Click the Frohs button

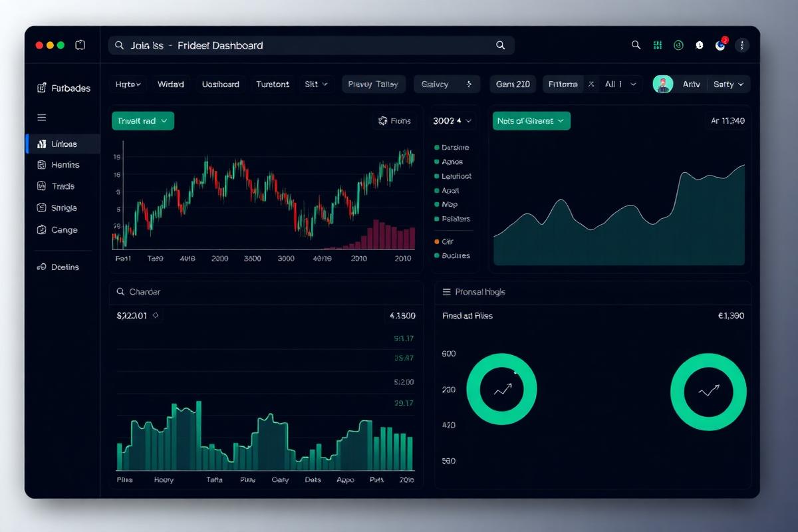(x=394, y=121)
